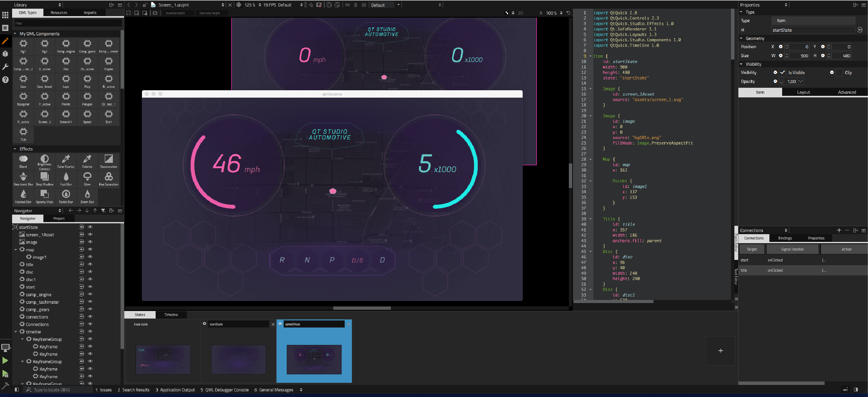Hide the disc1 item in Navigator
This screenshot has height=397, width=868.
pyautogui.click(x=90, y=279)
